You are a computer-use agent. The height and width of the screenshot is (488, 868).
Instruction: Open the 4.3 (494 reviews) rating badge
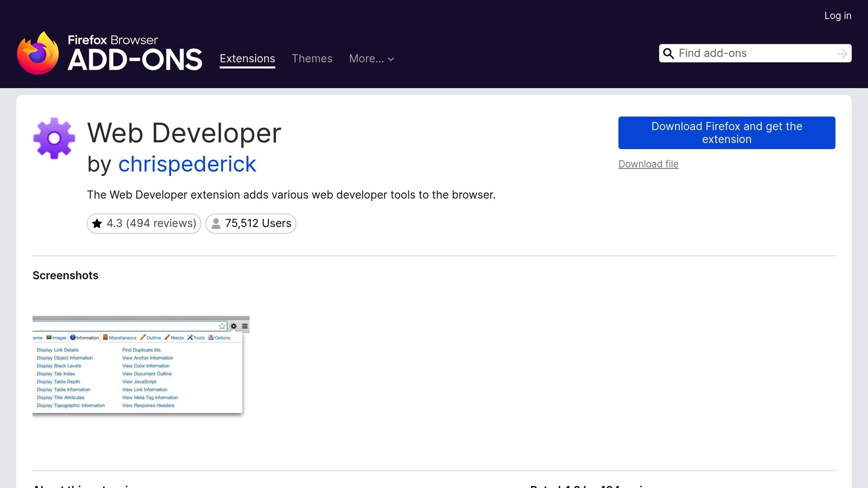pos(144,223)
